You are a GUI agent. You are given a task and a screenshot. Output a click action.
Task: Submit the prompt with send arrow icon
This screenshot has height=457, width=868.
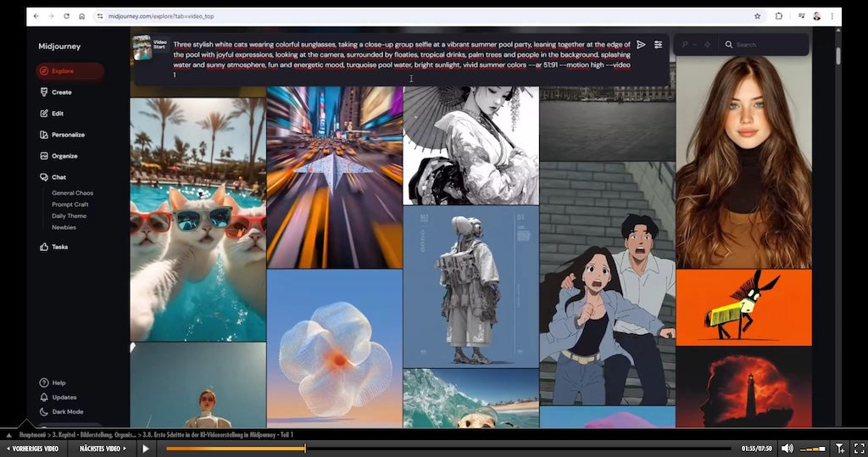point(641,45)
